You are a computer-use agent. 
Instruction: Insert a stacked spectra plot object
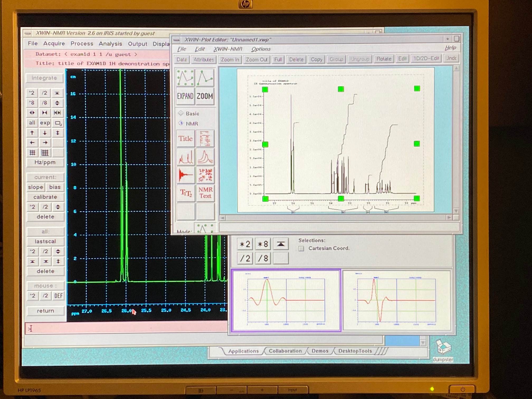point(205,157)
